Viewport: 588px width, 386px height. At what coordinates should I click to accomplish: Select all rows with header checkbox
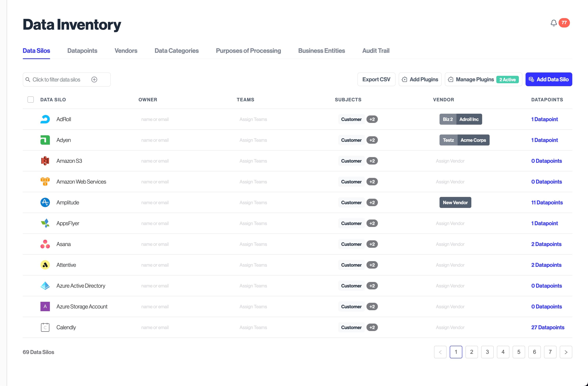(31, 100)
